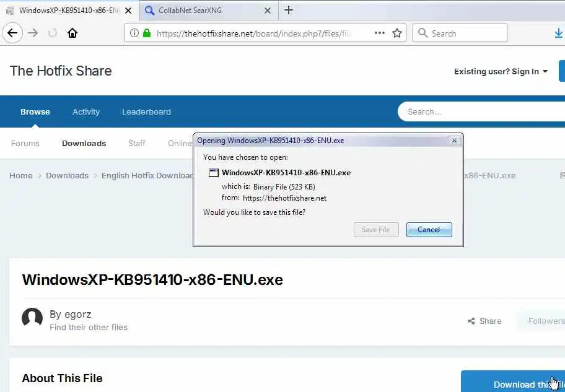Close the CollabNet SearXNG tab

268,11
